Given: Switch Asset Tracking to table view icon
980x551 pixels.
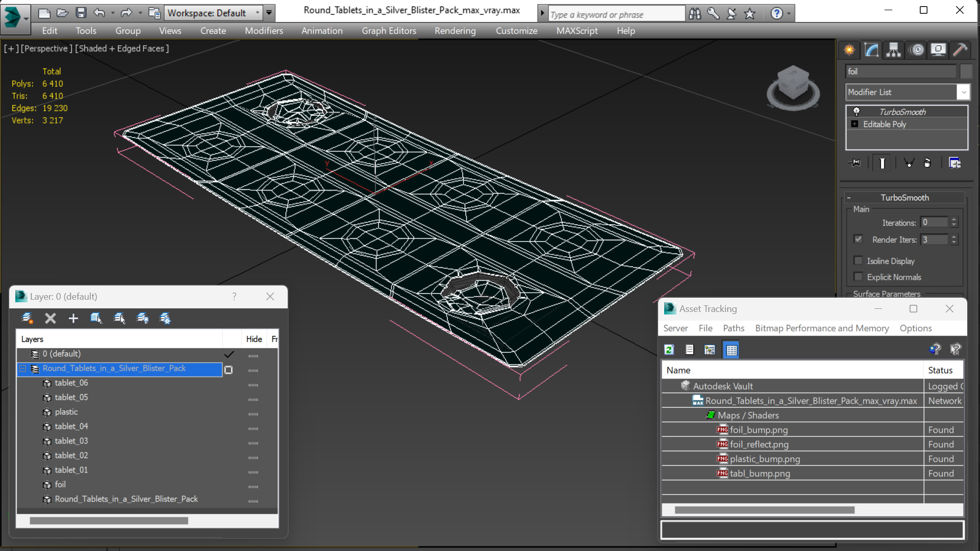Looking at the screenshot, I should (x=731, y=350).
